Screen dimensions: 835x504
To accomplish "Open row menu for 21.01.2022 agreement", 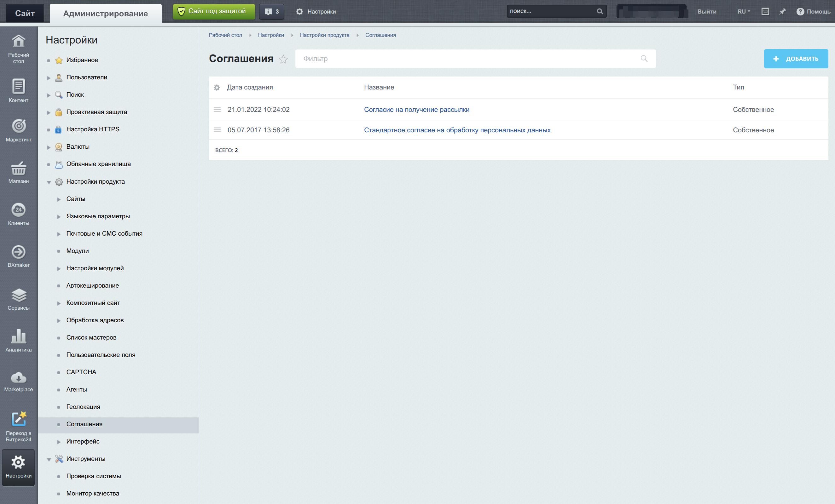I will point(217,109).
